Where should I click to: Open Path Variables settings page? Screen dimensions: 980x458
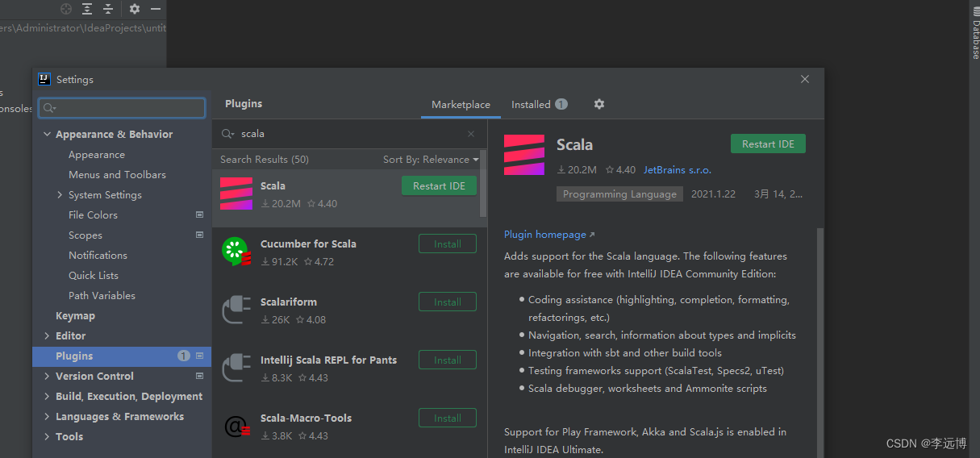(x=102, y=295)
